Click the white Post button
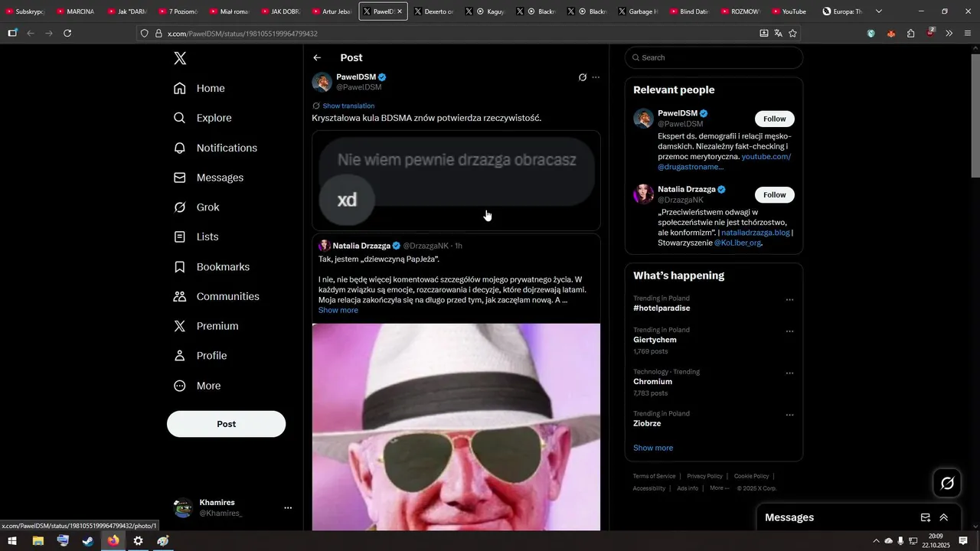The image size is (980, 551). [x=227, y=424]
